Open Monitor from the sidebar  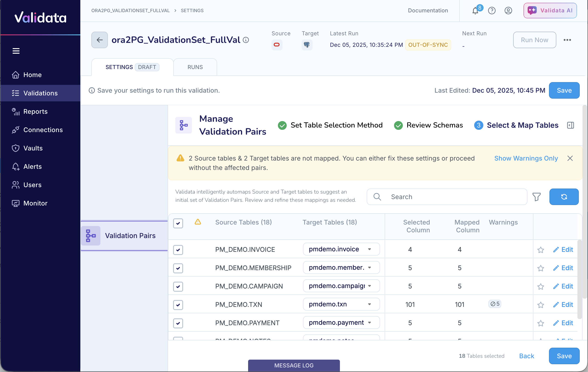(35, 203)
